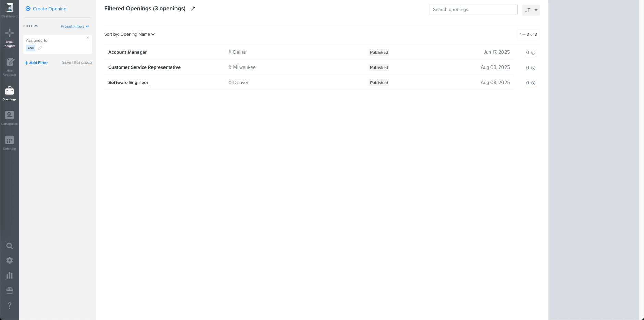Viewport: 644px width, 320px height.
Task: Click the FILTERS heading
Action: (31, 26)
